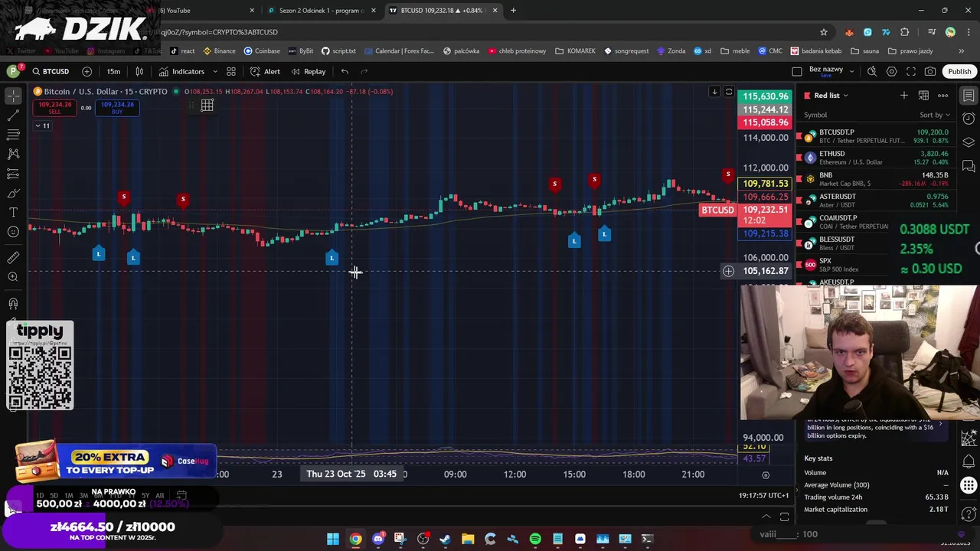Open the Indicators dialog

pyautogui.click(x=181, y=71)
